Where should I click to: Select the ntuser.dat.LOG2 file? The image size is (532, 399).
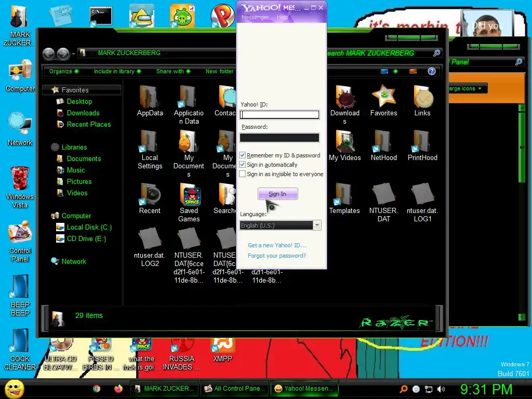(150, 247)
